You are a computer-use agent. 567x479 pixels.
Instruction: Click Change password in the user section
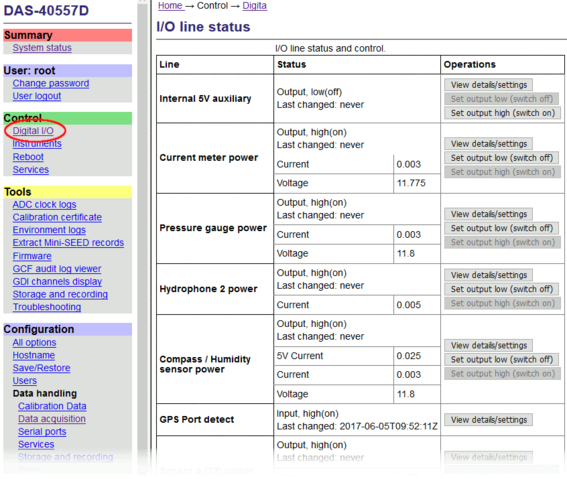(51, 83)
